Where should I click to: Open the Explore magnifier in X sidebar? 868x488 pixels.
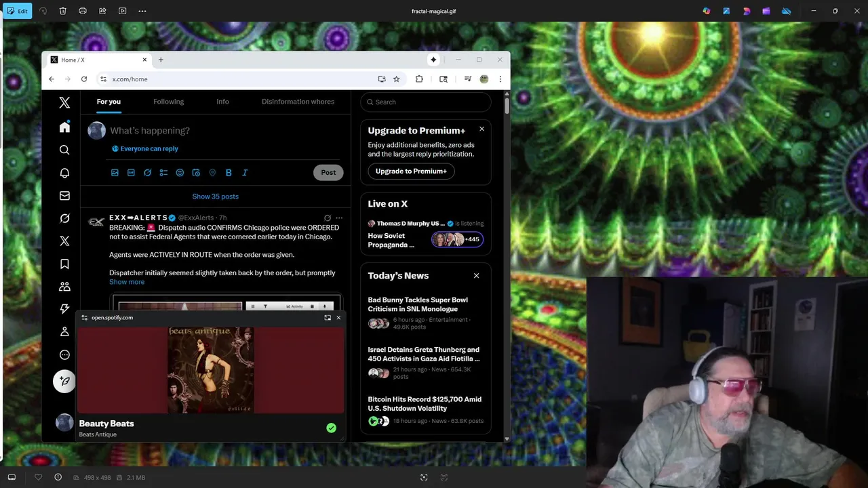click(x=64, y=150)
